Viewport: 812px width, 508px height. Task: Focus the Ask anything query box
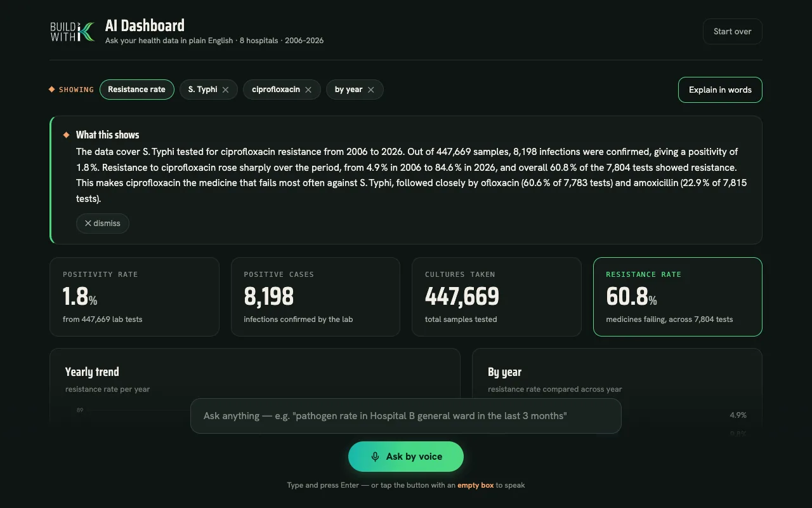[x=406, y=416]
